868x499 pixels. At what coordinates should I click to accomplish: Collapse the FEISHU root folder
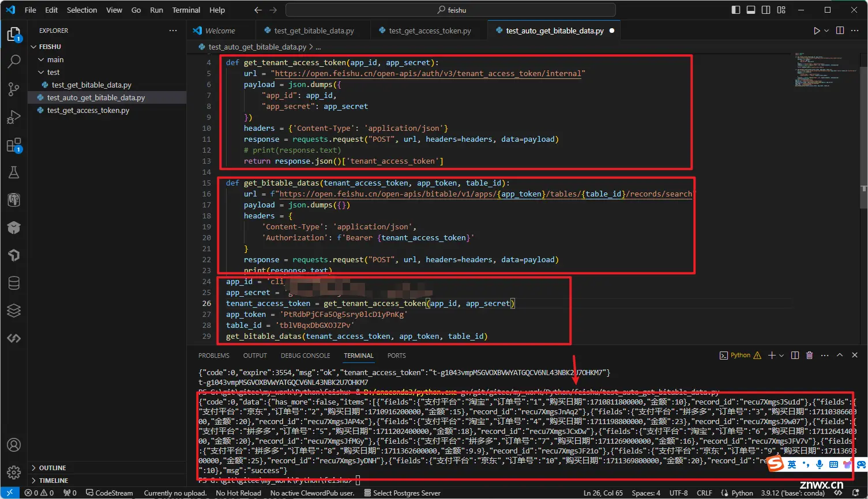click(50, 47)
